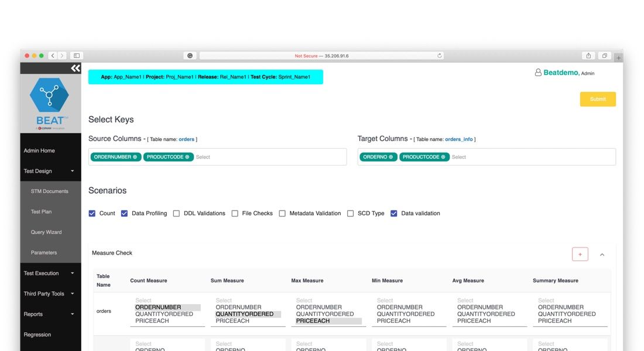Add a new Measure Check row with the plus icon
Screen dimensions: 644x351
click(580, 254)
